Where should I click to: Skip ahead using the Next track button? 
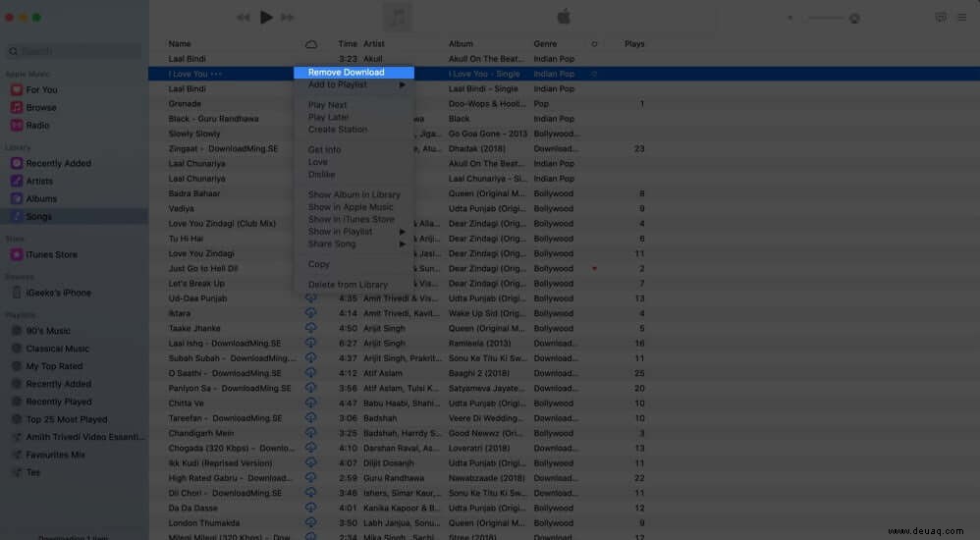(x=287, y=18)
